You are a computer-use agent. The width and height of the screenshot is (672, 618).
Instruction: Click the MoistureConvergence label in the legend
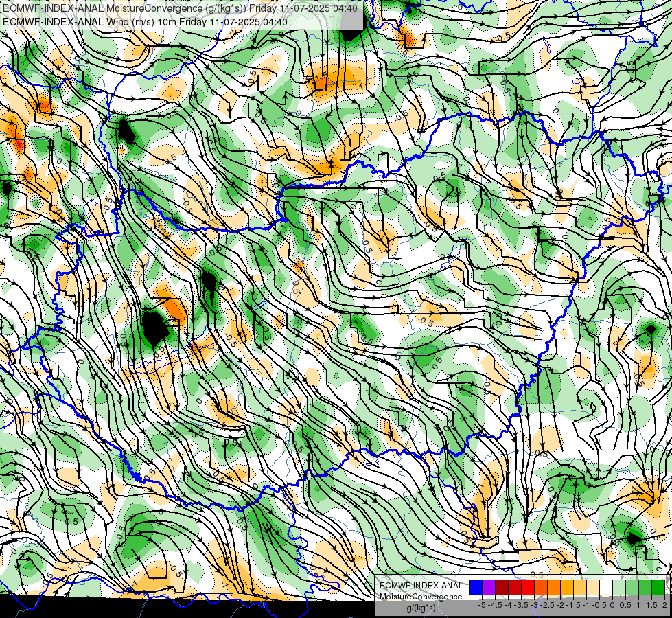pyautogui.click(x=421, y=597)
